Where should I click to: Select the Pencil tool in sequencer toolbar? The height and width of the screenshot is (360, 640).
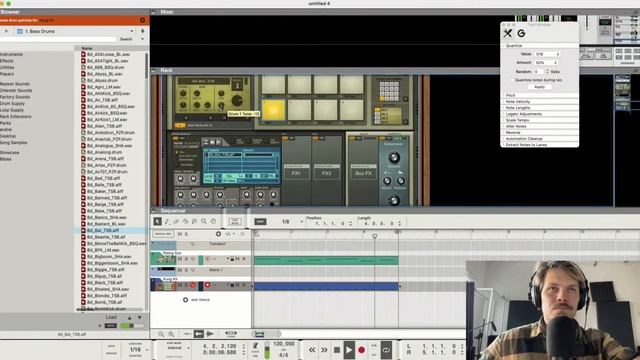[x=167, y=221]
